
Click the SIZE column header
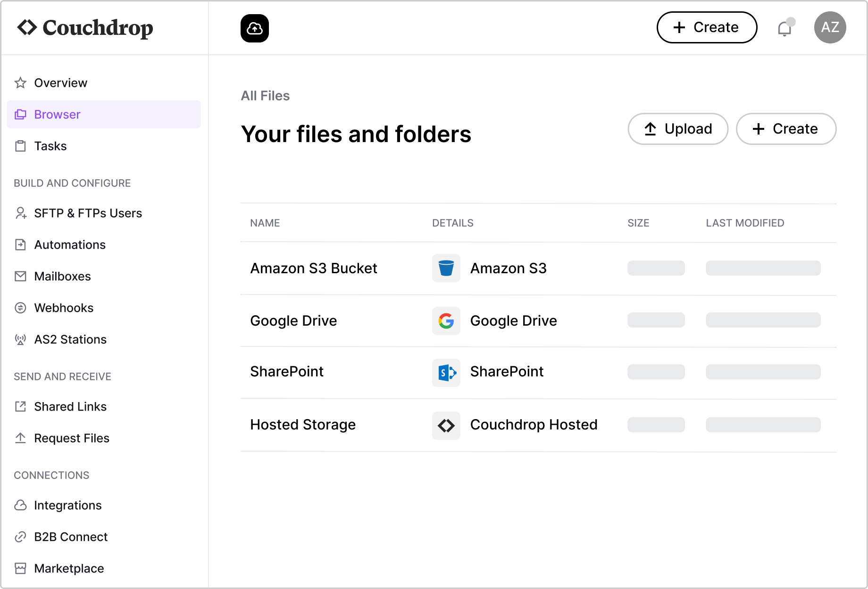(638, 223)
